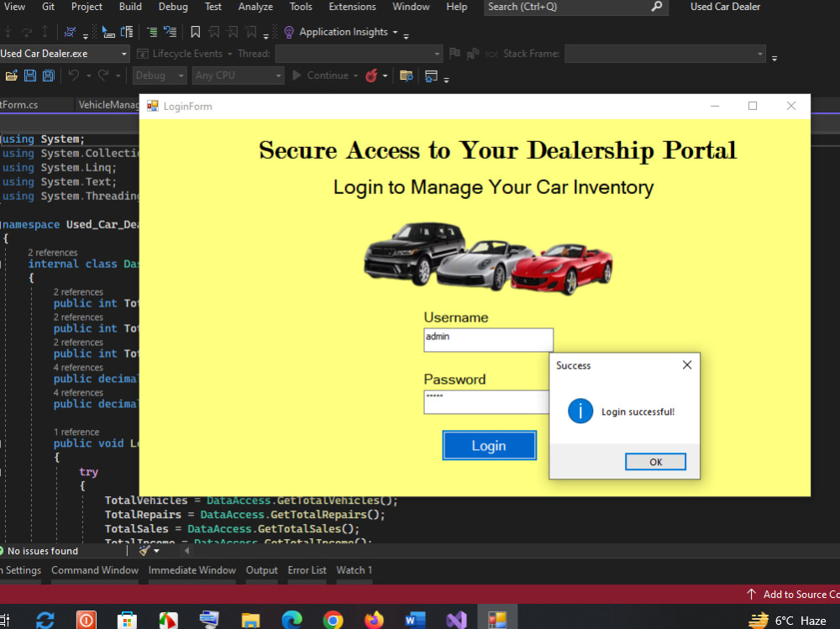840x629 pixels.
Task: Open the Thread combo box
Action: pyautogui.click(x=359, y=54)
